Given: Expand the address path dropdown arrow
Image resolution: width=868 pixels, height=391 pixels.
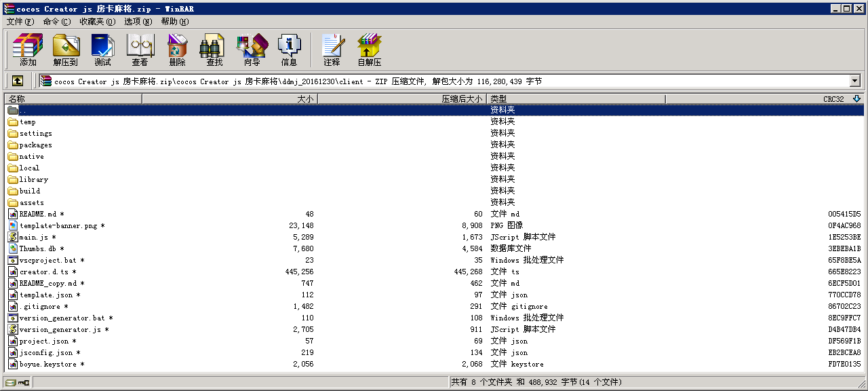Looking at the screenshot, I should point(854,81).
